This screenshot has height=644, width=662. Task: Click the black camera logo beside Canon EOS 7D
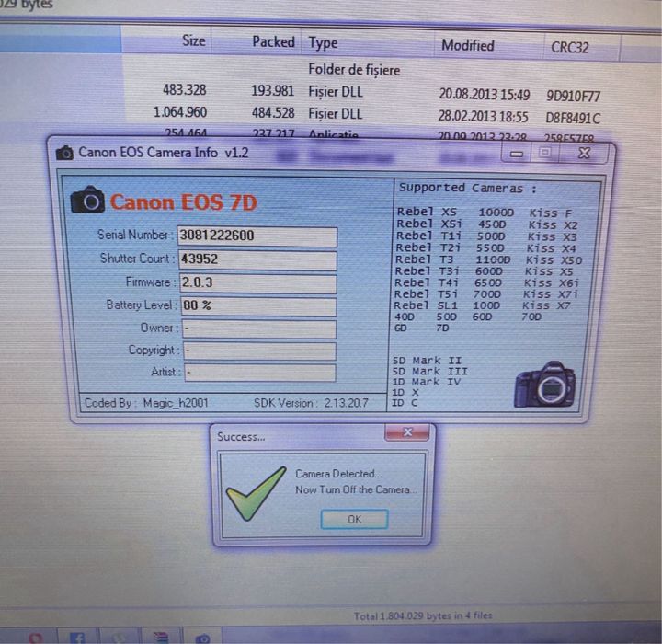(x=88, y=200)
